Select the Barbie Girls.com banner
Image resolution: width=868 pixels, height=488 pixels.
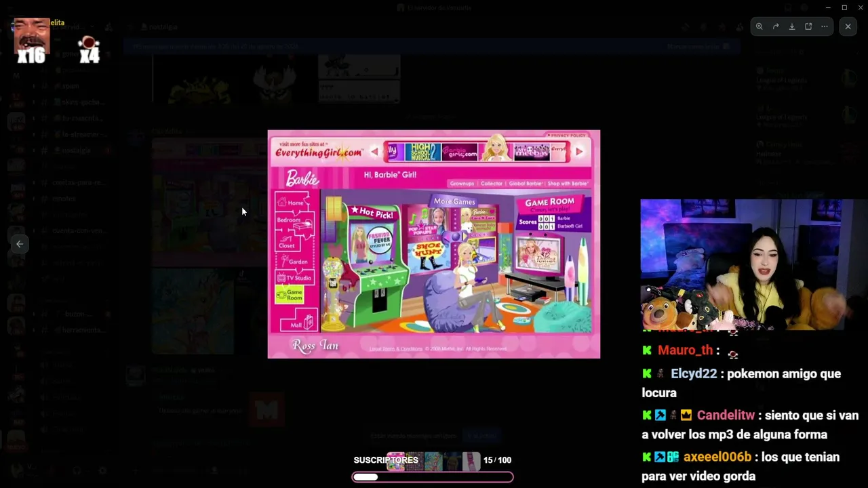[459, 152]
